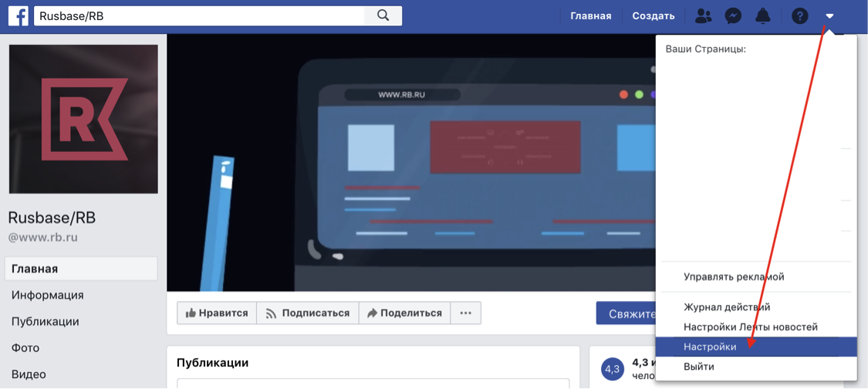Click the blue Свяжите contact button
This screenshot has height=389, width=868.
[626, 313]
